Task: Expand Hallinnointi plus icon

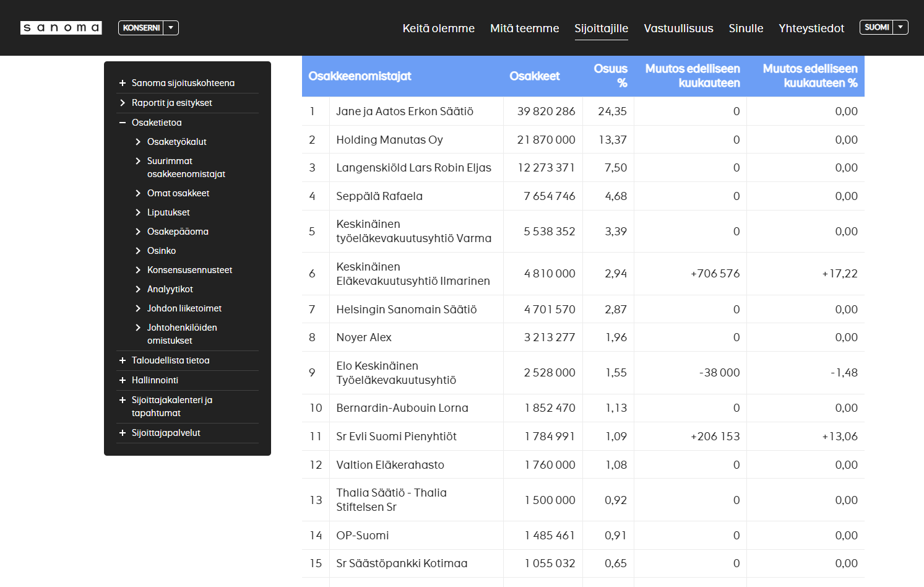Action: (123, 380)
